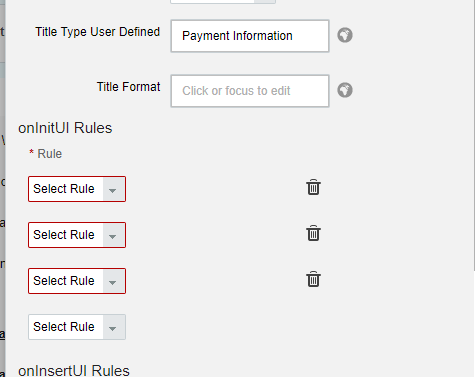Screen dimensions: 475x377
Task: Click the vertical scrollbar on the right edge
Action: (x=474, y=135)
